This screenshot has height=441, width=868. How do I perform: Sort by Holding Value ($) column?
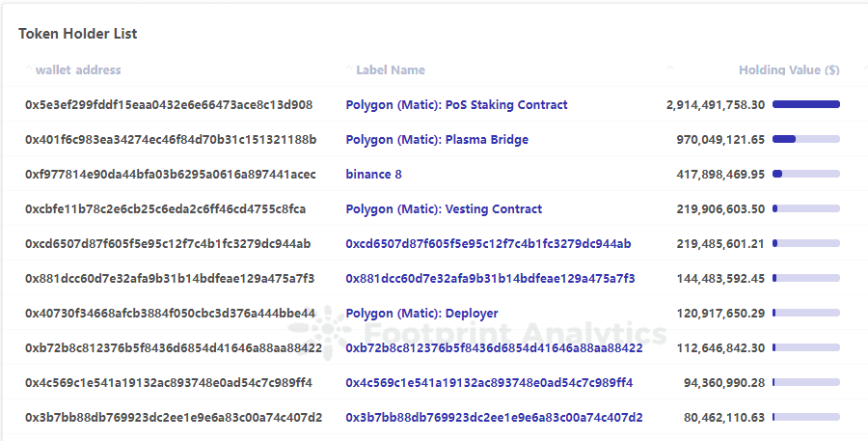coord(788,70)
